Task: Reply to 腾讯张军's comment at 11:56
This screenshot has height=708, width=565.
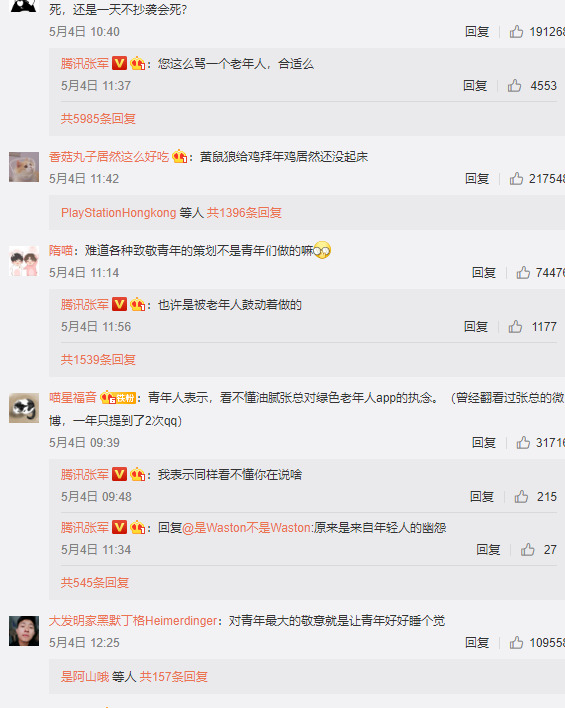Action: pyautogui.click(x=476, y=326)
